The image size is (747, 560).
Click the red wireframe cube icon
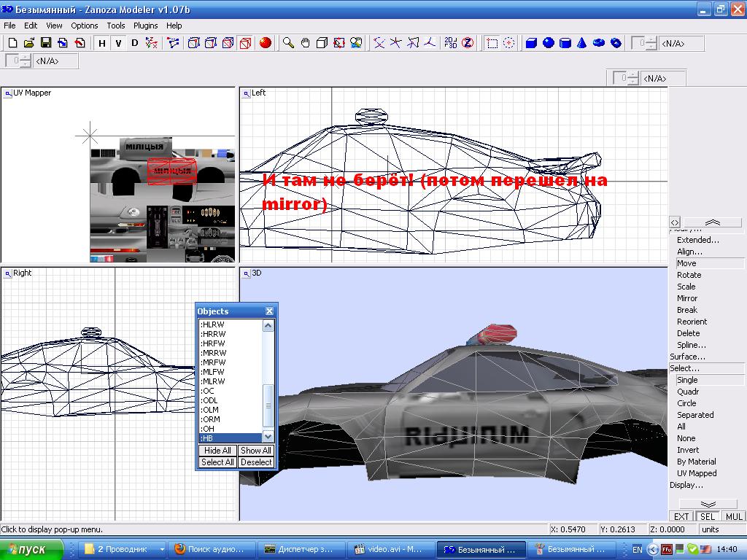point(245,43)
